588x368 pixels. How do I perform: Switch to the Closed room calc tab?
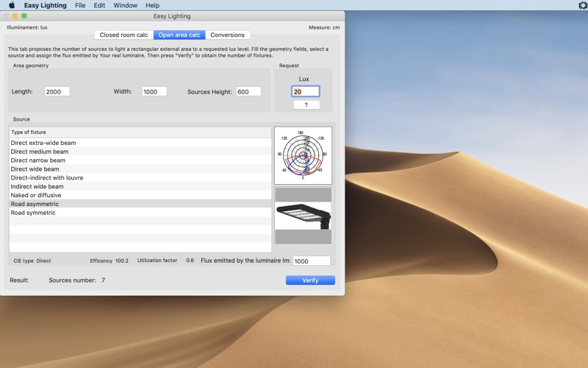coord(123,35)
